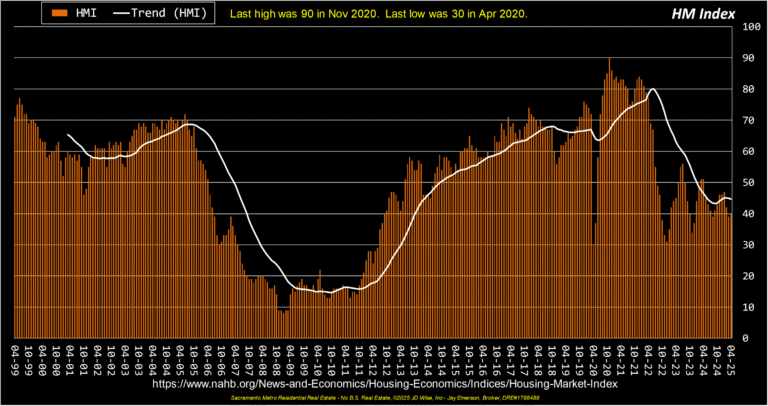Viewport: 768px width, 406px height.
Task: Click the 04-14 x-axis date label
Action: (429, 359)
